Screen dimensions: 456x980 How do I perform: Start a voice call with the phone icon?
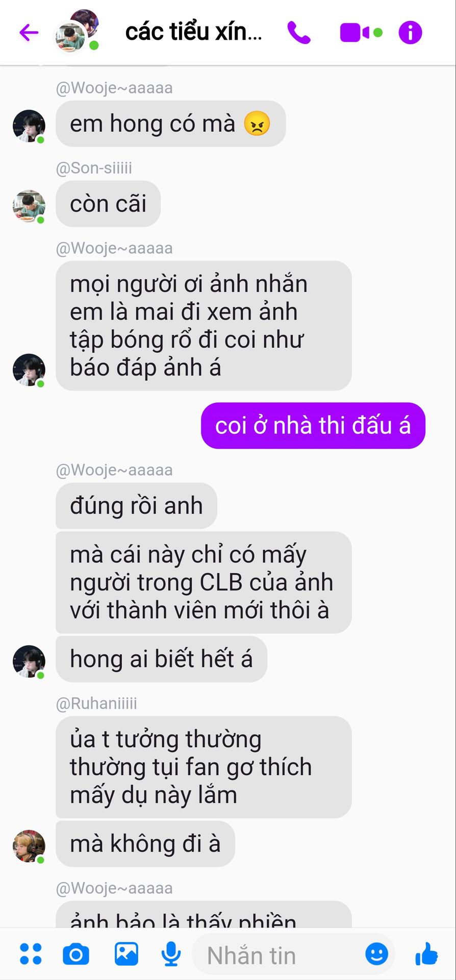298,33
